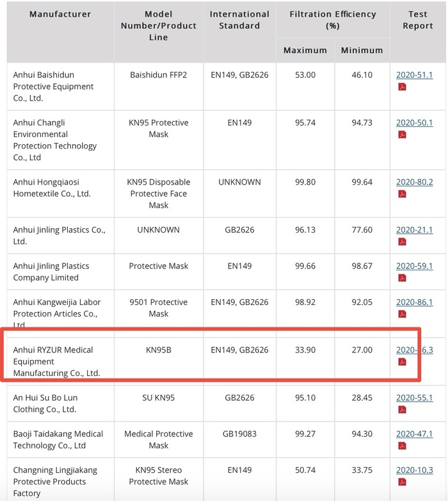Select KN95 Stereo Protective Mask cell

pos(159,479)
